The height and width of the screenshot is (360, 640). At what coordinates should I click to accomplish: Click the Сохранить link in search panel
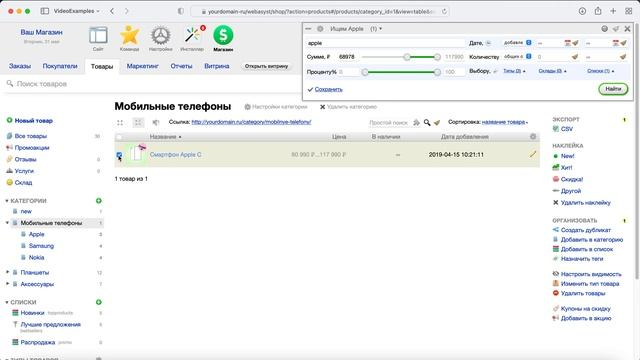pyautogui.click(x=329, y=89)
